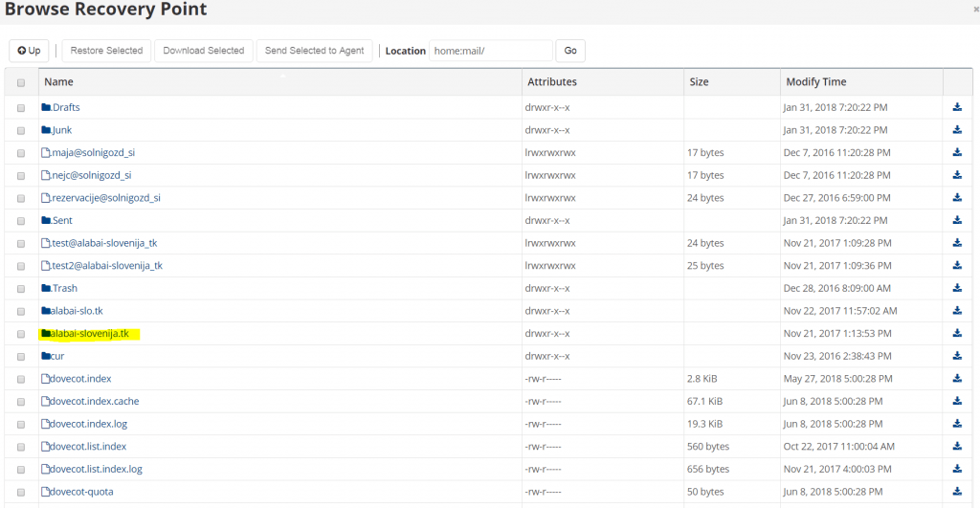Click download icon for dovecot-quota

point(957,492)
